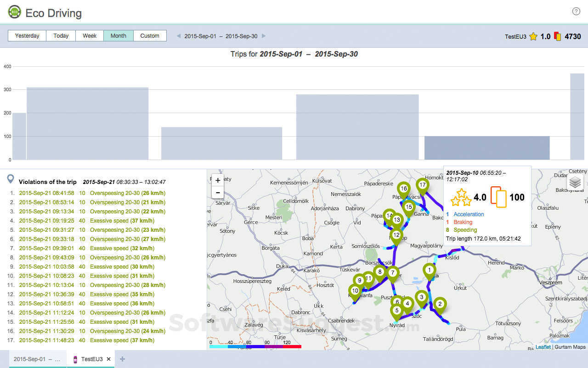Screen dimensions: 588x368
Task: Click map marker number 10
Action: coord(355,290)
